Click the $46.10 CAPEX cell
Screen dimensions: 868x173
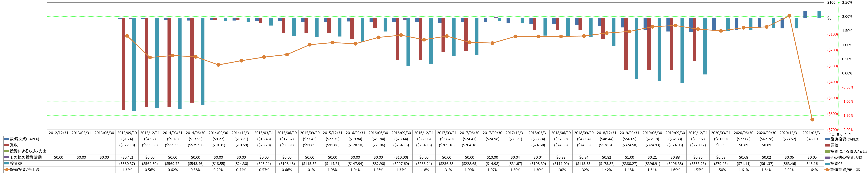812,139
